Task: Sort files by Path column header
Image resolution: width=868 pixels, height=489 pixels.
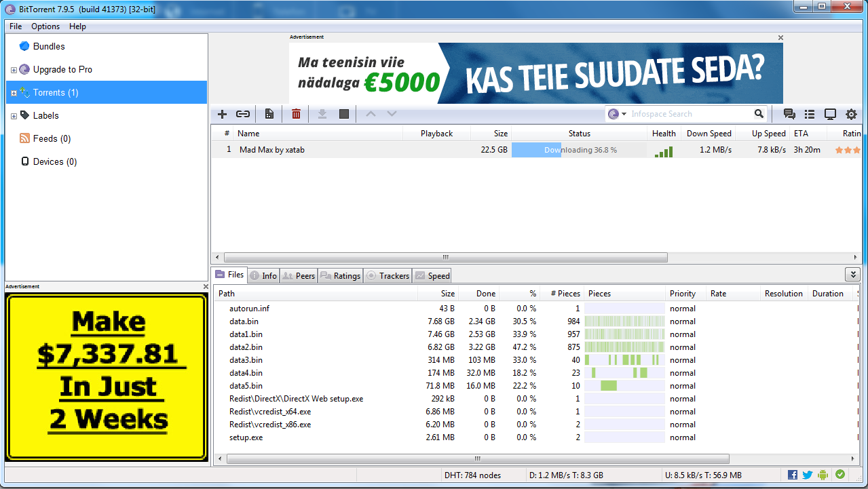Action: (x=316, y=294)
